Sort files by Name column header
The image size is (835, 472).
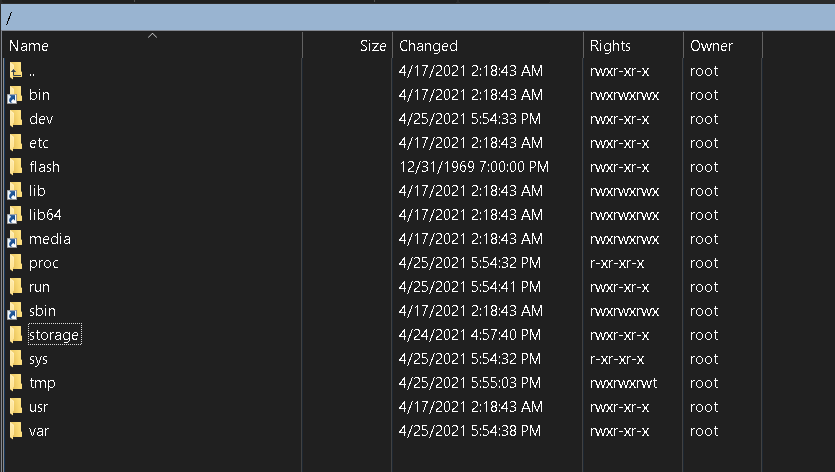[x=29, y=46]
